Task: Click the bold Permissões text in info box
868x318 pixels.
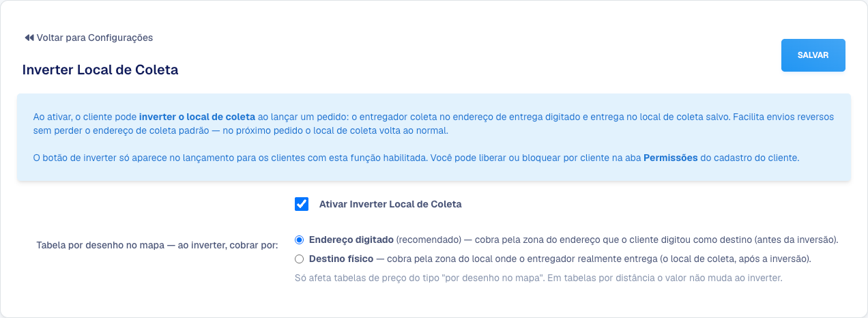Action: [x=671, y=158]
